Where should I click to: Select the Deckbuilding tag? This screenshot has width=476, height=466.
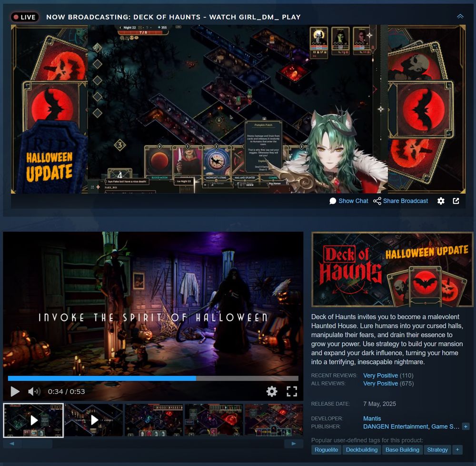[x=361, y=449]
